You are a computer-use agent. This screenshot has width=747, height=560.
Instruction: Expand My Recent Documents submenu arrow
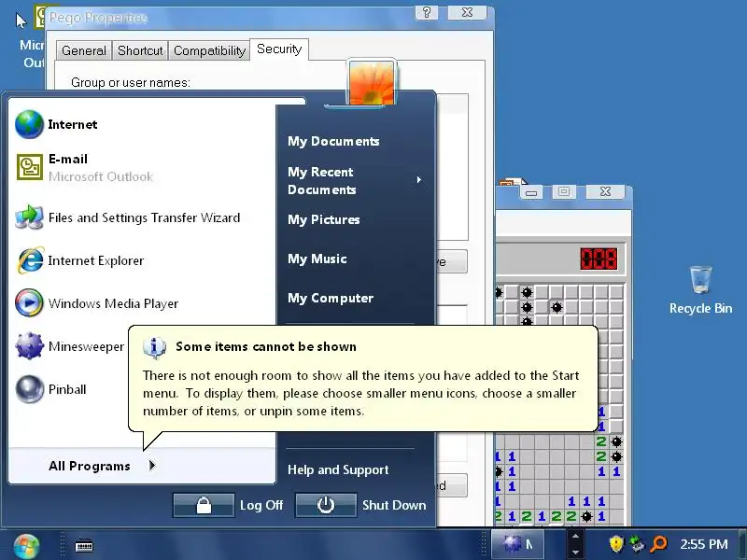click(418, 180)
